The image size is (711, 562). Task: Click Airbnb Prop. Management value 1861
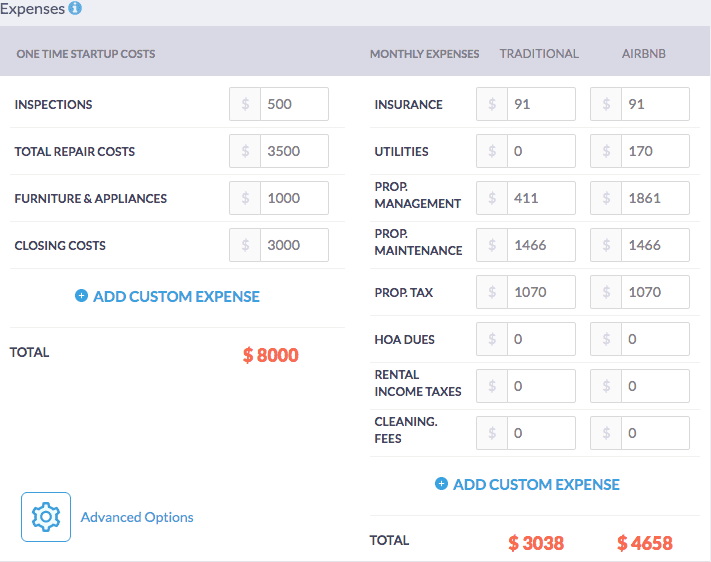[654, 198]
